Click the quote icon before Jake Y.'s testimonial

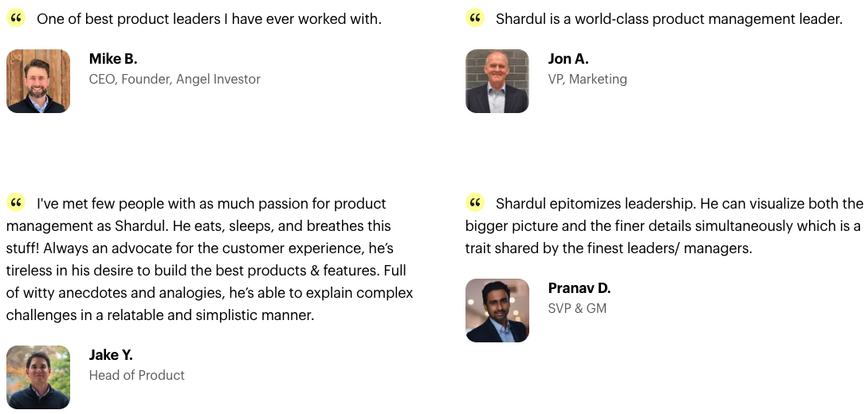(x=16, y=203)
